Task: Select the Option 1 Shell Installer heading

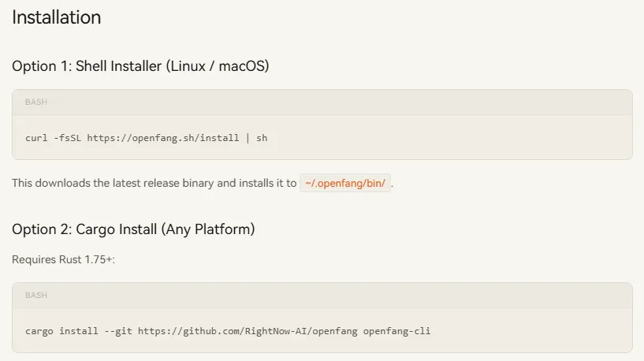Action: tap(140, 66)
